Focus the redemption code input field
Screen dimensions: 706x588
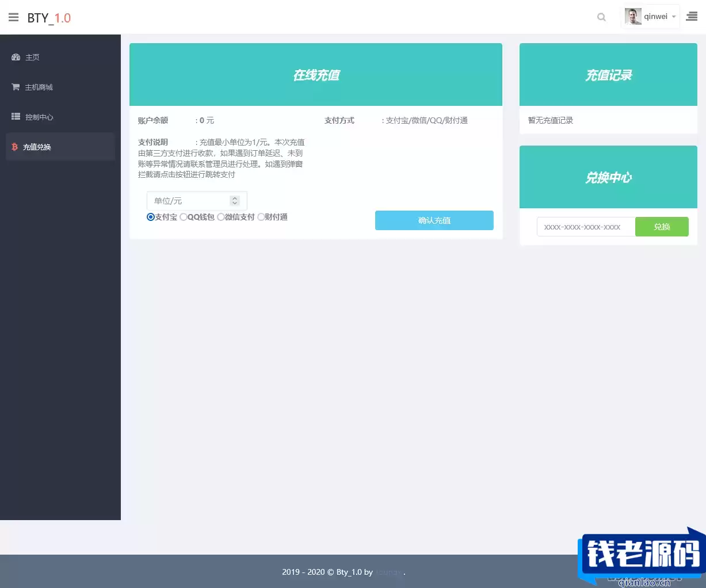(586, 227)
